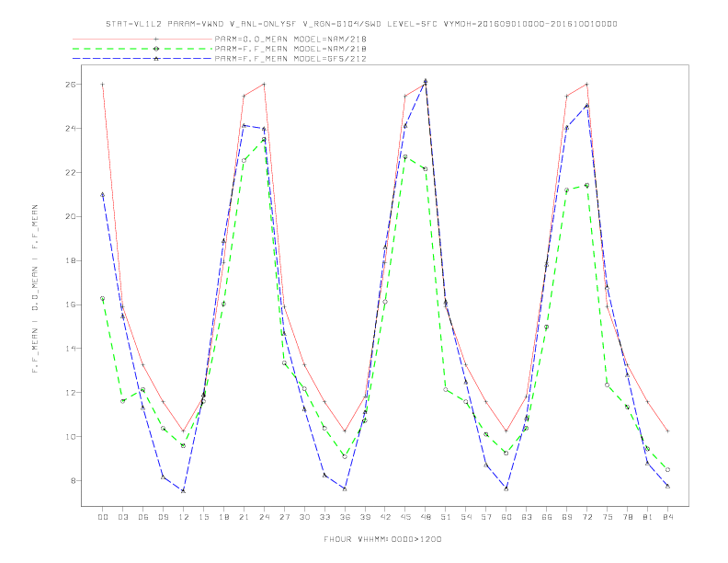
Task: Click y-axis tick value 8
Action: pos(73,481)
